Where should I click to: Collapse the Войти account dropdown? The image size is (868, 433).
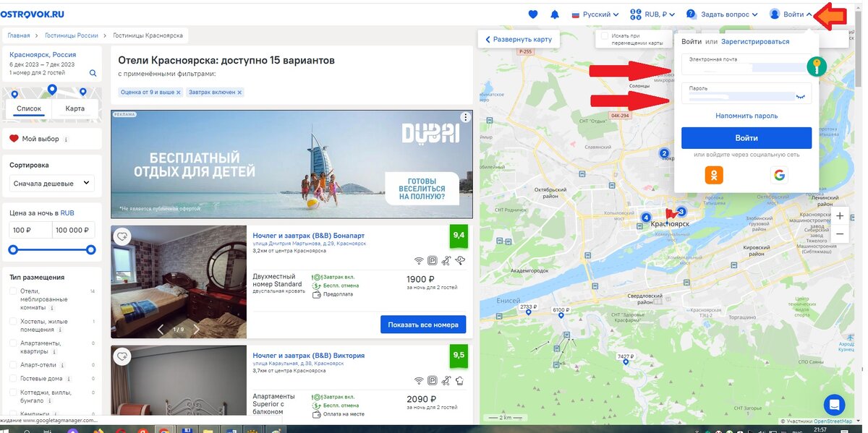(x=791, y=14)
